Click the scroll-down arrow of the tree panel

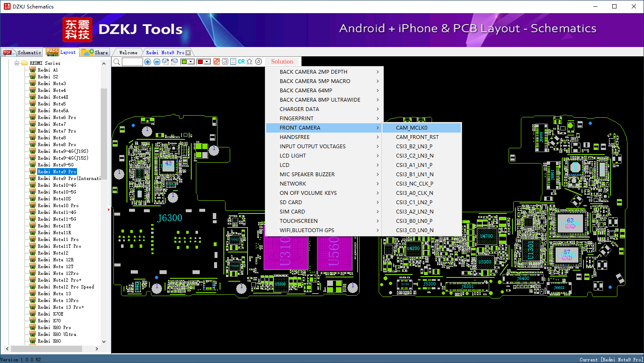click(x=104, y=341)
